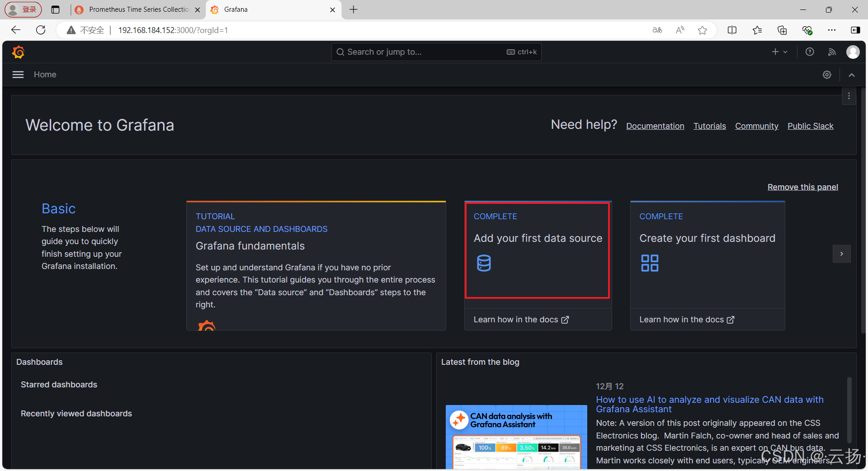Viewport: 868px width, 471px height.
Task: Close the Grafana browser tab
Action: tap(333, 9)
